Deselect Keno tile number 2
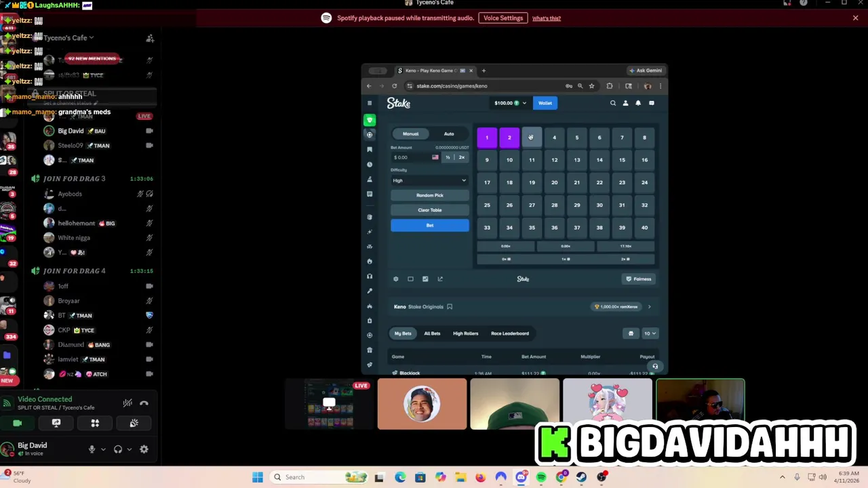The image size is (868, 488). pos(509,138)
